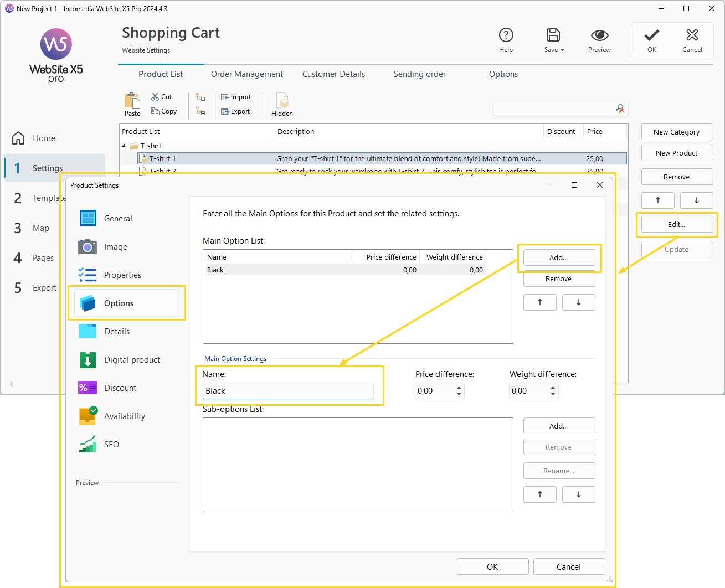Viewport: 725px width, 588px height.
Task: Select the T-shirt 1 product row
Action: point(382,158)
